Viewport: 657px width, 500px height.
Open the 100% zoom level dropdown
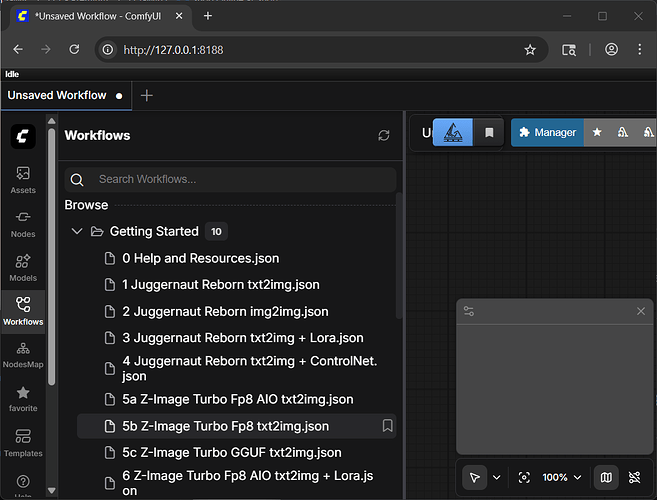pos(561,477)
